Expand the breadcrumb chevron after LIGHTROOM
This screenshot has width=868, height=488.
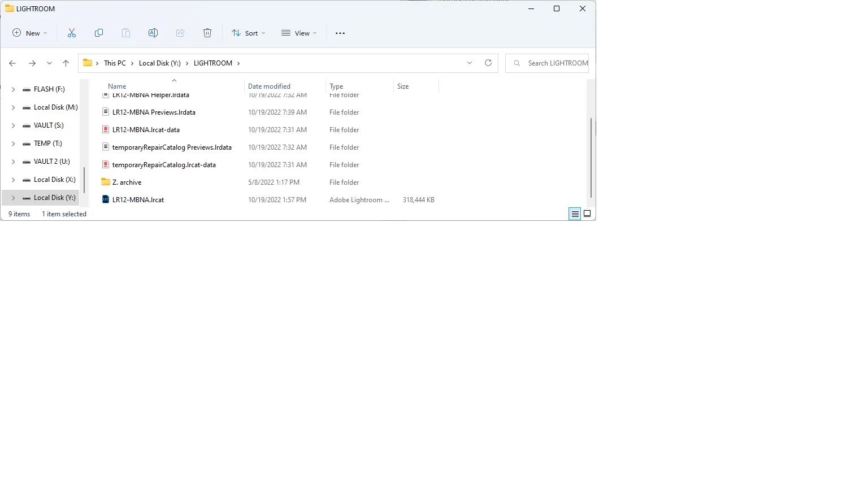point(238,63)
